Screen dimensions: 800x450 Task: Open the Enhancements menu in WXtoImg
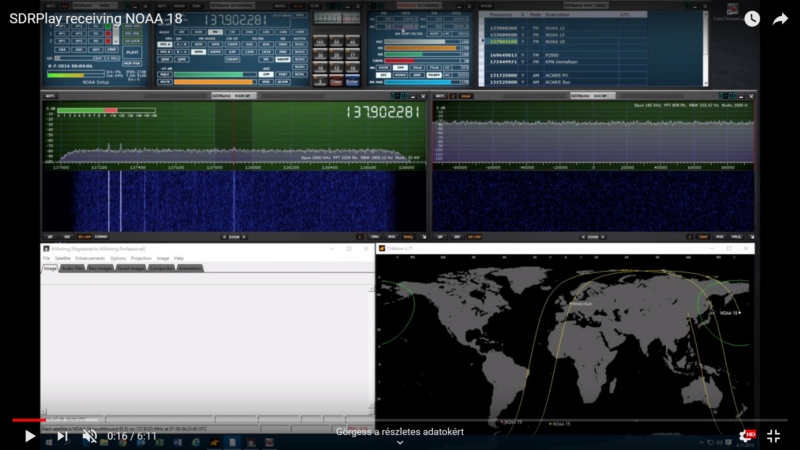(x=90, y=258)
